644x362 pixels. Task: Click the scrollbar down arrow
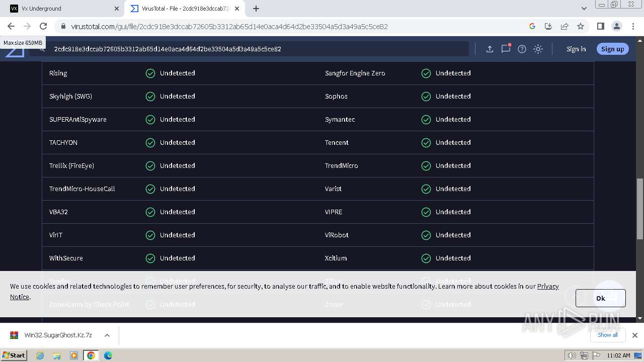pyautogui.click(x=639, y=318)
